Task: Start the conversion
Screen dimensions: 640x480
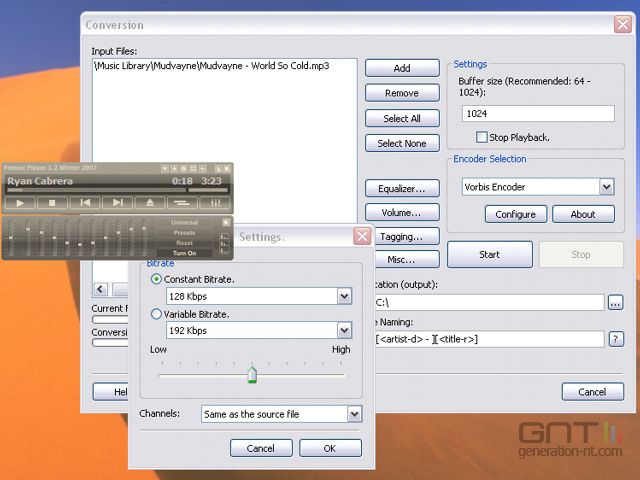Action: point(490,254)
